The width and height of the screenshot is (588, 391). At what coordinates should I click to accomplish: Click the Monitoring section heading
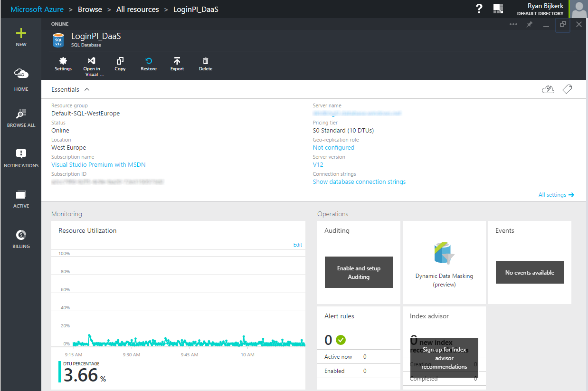click(66, 214)
